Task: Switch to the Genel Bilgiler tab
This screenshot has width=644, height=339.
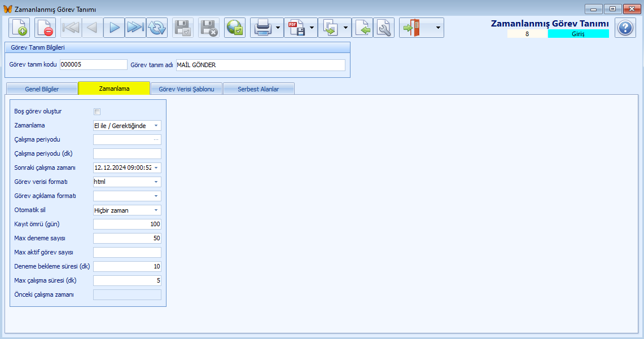Action: [42, 89]
